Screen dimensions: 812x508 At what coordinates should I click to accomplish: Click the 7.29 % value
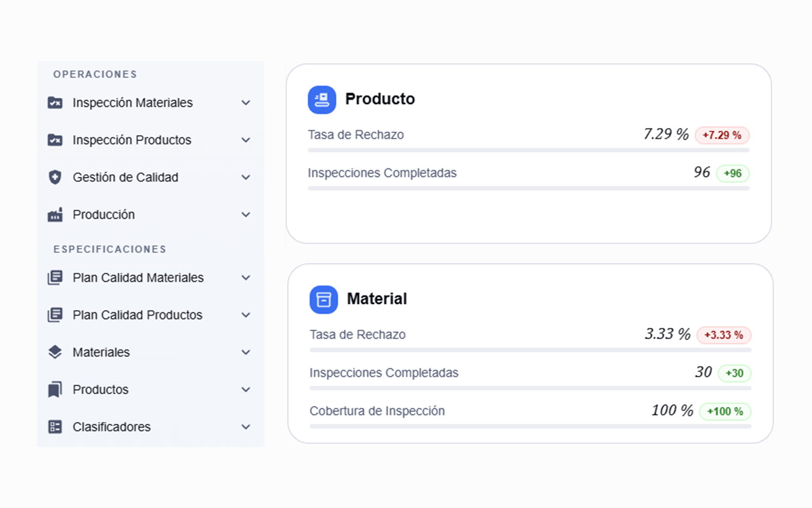pos(666,134)
